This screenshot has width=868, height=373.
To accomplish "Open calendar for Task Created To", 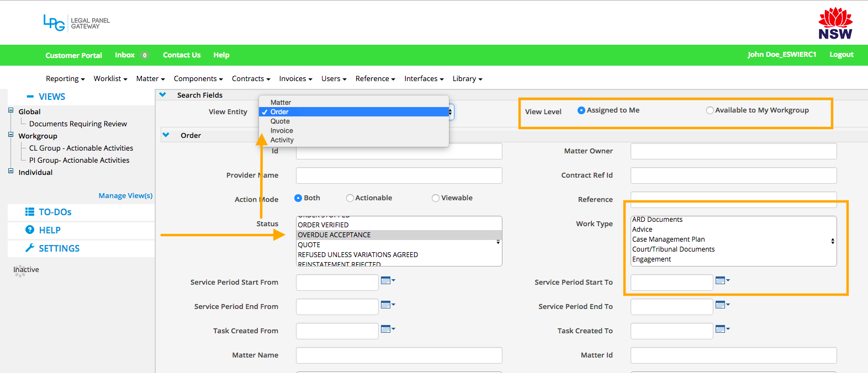I will (722, 329).
